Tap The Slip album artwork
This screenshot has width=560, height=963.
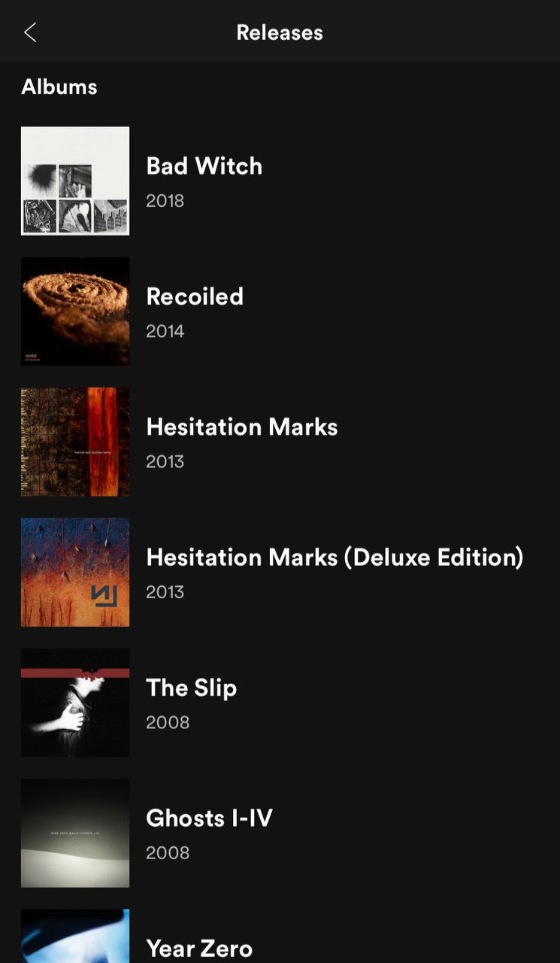click(75, 703)
